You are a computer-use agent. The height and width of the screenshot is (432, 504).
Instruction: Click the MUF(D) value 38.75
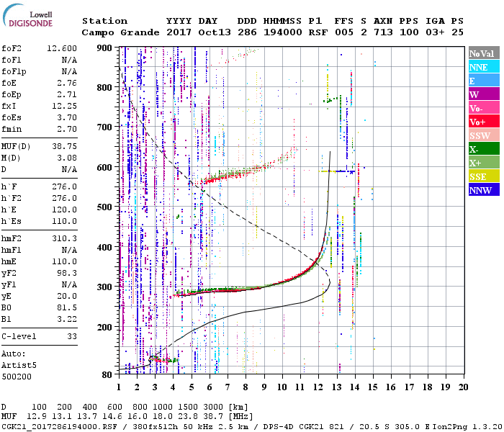65,145
